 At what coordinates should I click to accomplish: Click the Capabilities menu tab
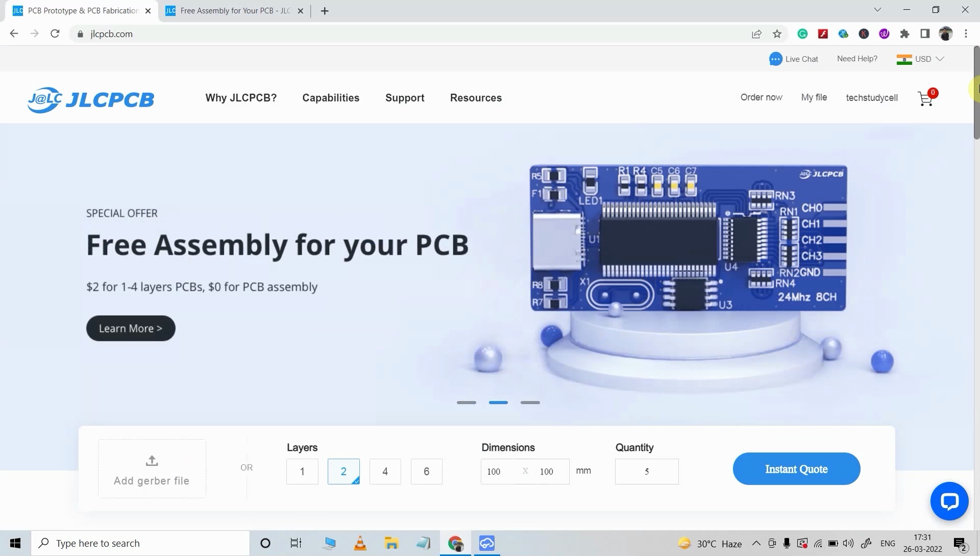point(330,97)
